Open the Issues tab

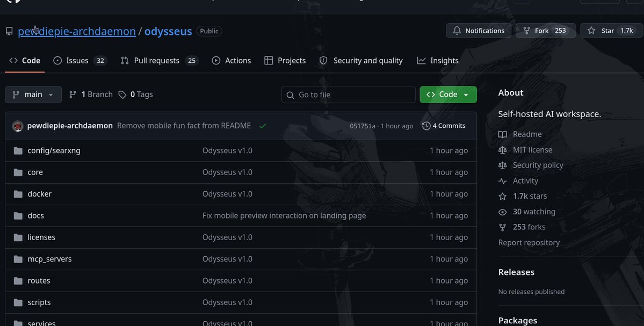click(x=80, y=61)
